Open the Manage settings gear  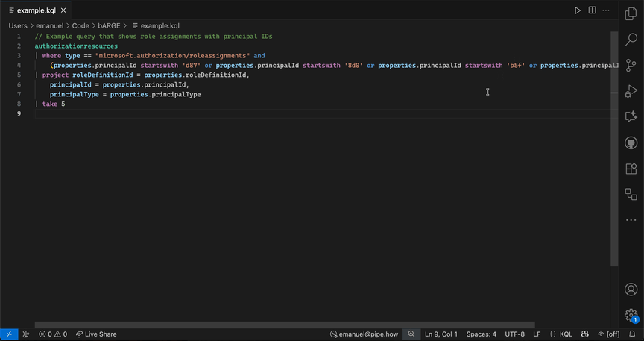(631, 315)
